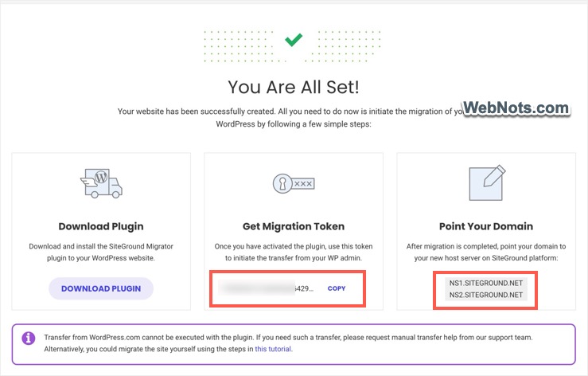This screenshot has width=588, height=376.
Task: Click the point-your-domain instructions text
Action: [485, 251]
